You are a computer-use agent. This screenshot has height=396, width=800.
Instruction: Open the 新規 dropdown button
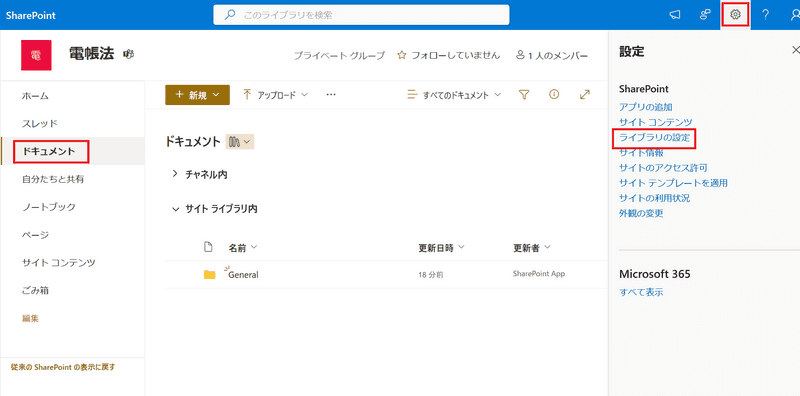[197, 95]
